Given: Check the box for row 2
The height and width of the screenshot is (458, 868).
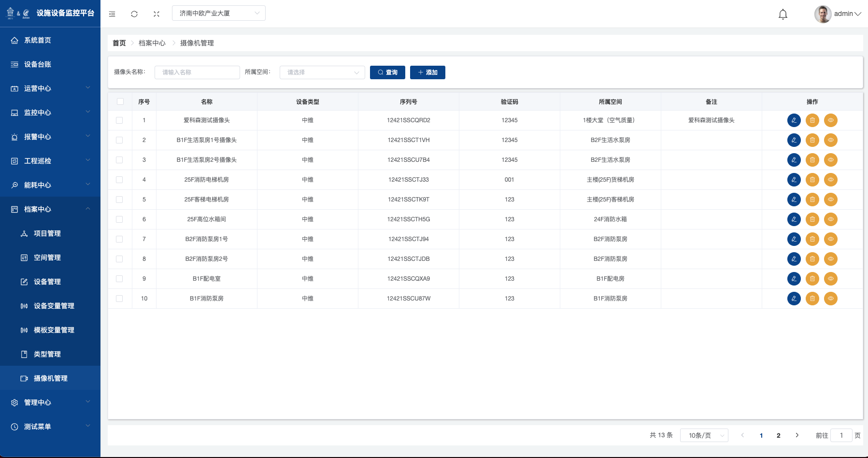Looking at the screenshot, I should (119, 140).
